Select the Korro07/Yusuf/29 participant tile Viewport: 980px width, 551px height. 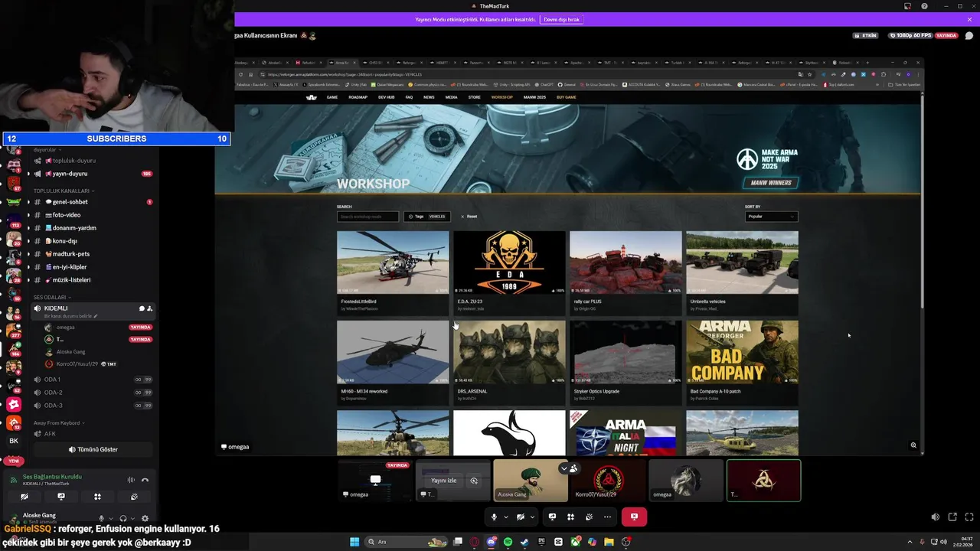pos(609,481)
